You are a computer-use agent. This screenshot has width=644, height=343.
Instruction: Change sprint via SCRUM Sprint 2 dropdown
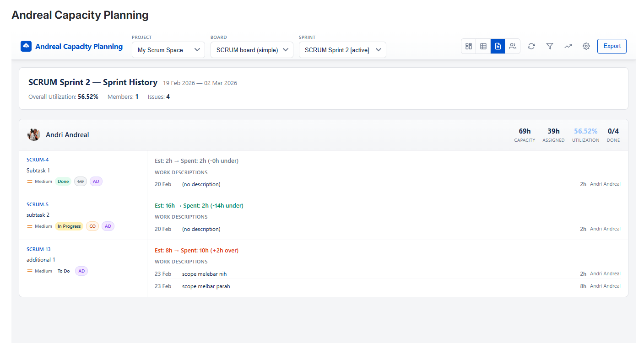(x=342, y=49)
